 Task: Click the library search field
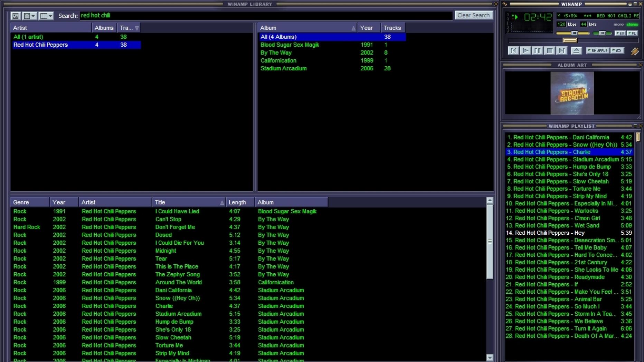[266, 16]
